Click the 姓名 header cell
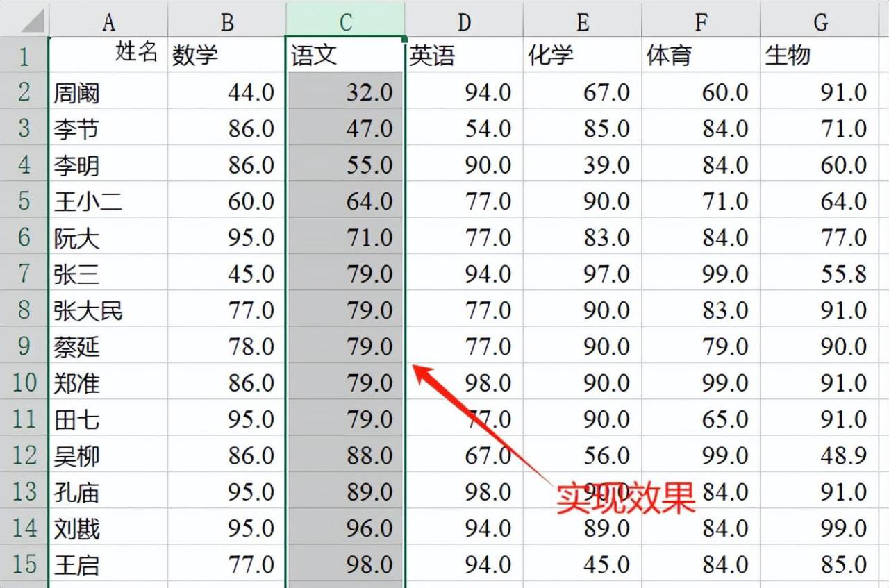Screen dimensions: 889x588 click(108, 55)
